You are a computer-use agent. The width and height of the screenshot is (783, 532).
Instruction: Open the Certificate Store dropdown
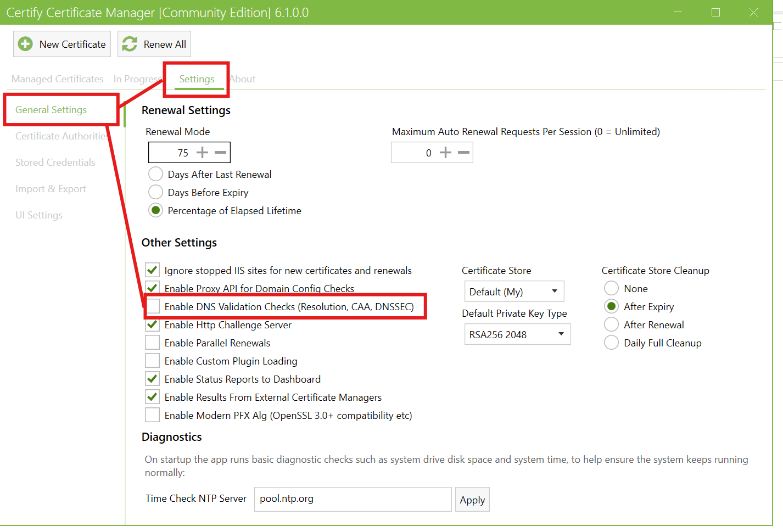514,292
